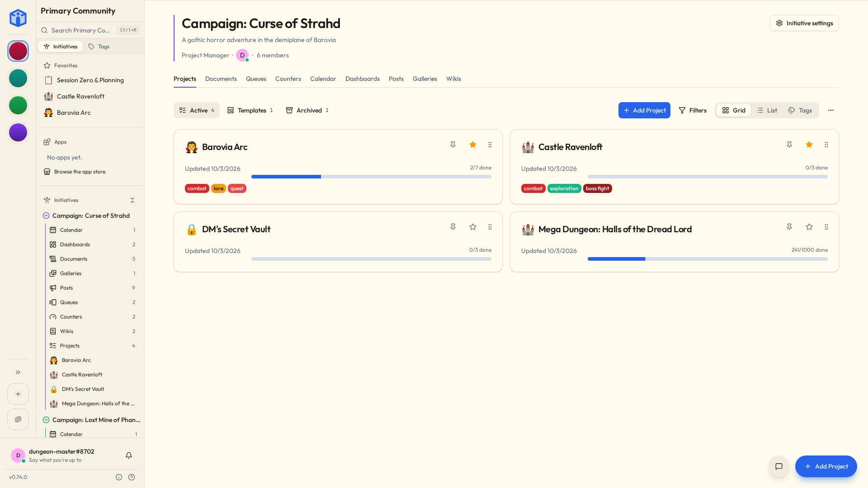Pin the DM's Secret Vault card

(x=453, y=227)
